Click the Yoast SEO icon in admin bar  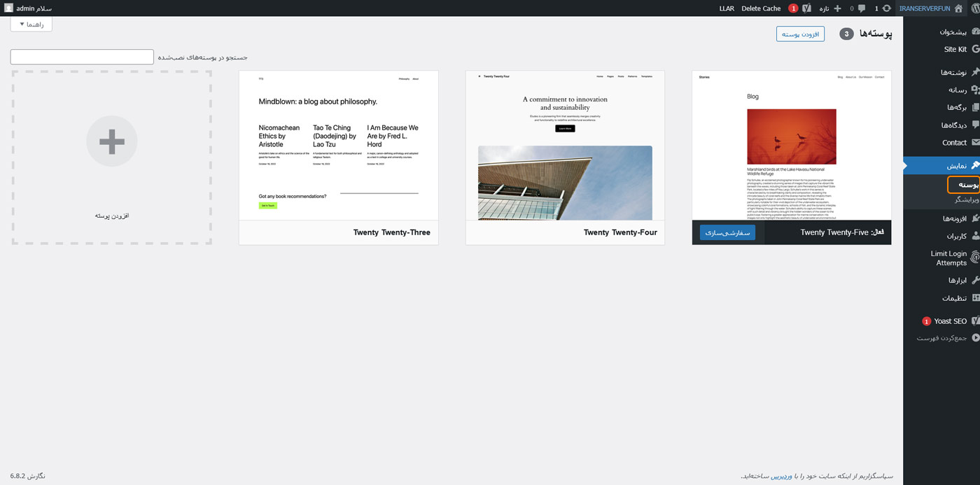point(806,8)
